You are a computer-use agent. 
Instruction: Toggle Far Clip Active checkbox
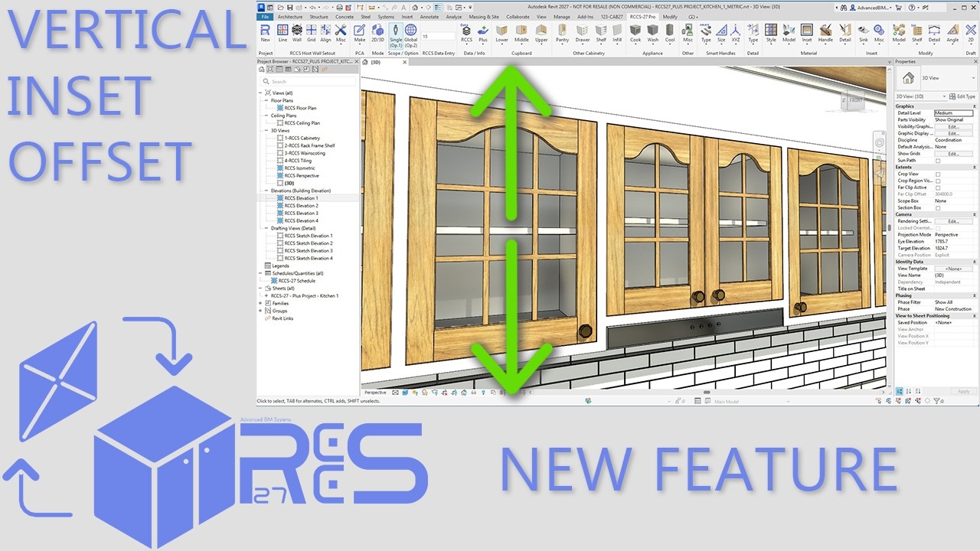[x=938, y=187]
